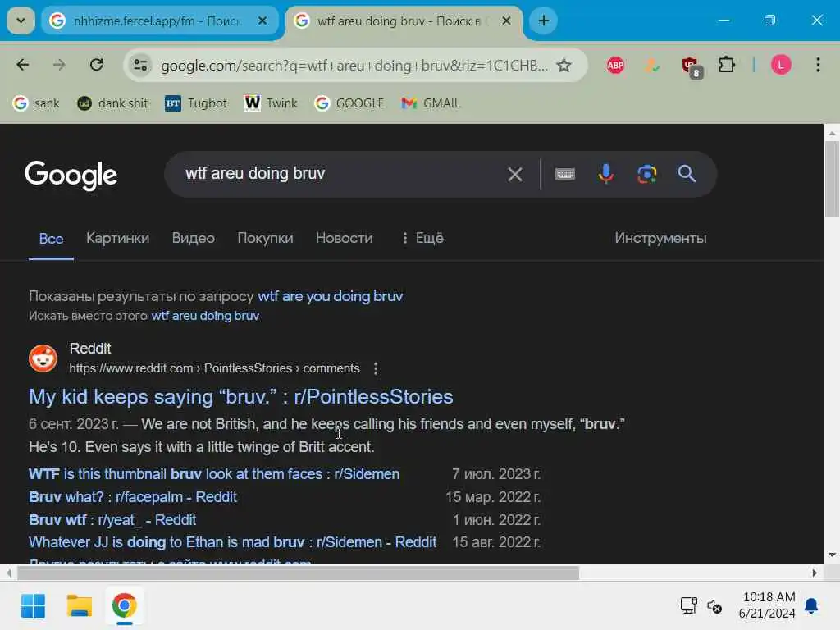This screenshot has height=630, width=840.
Task: Open Bruv what r/facepalm link
Action: point(133,497)
